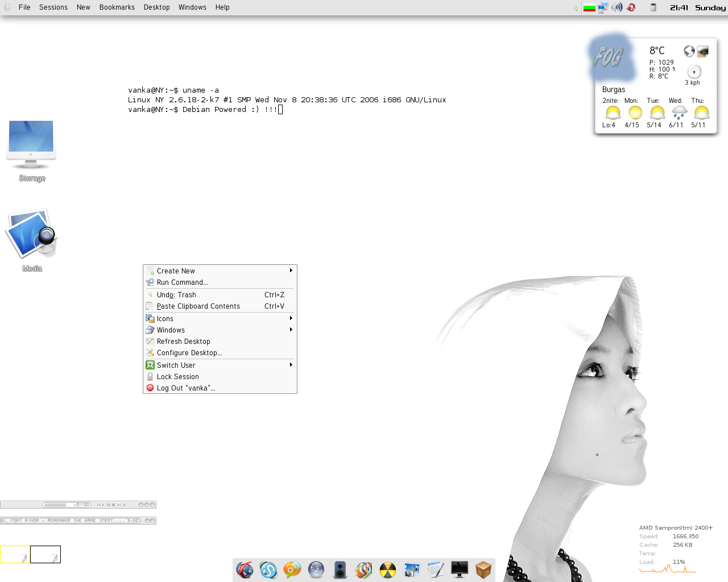
Task: Open the notepad with pen icon in dock
Action: 436,569
